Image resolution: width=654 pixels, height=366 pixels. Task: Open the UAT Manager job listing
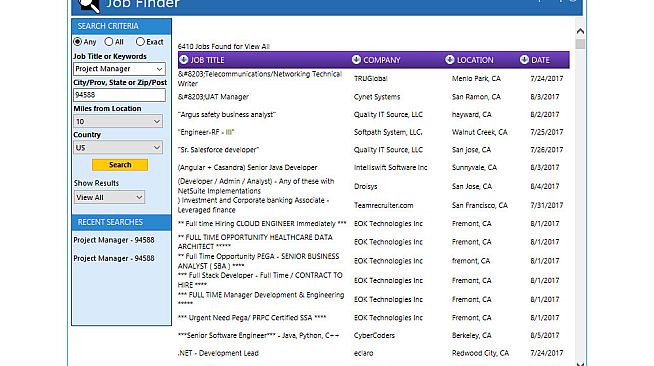pyautogui.click(x=213, y=97)
